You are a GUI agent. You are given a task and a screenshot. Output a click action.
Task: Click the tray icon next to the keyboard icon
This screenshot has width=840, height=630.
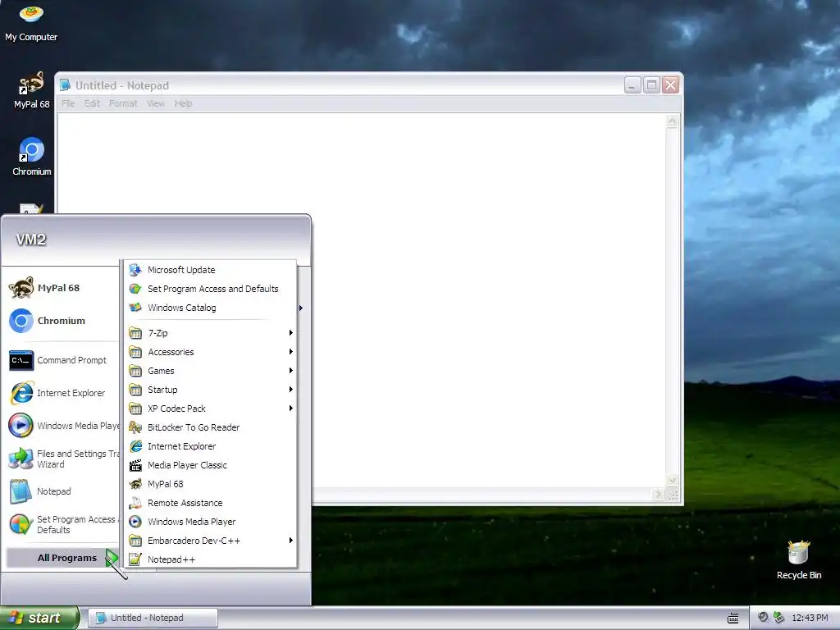(763, 618)
